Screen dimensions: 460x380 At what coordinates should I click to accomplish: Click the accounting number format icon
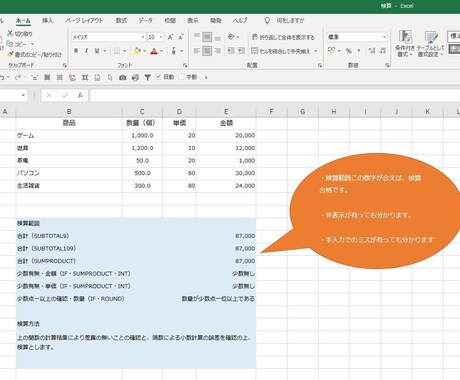(x=332, y=51)
